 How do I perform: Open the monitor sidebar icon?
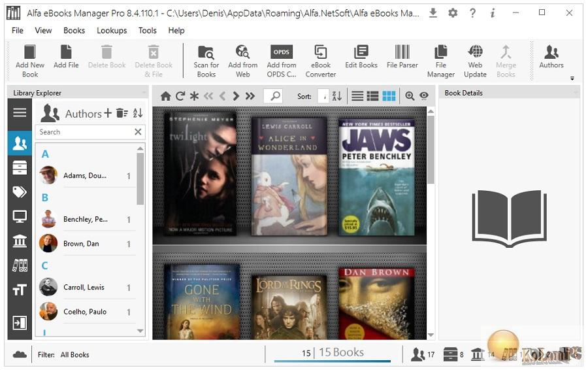pyautogui.click(x=20, y=216)
